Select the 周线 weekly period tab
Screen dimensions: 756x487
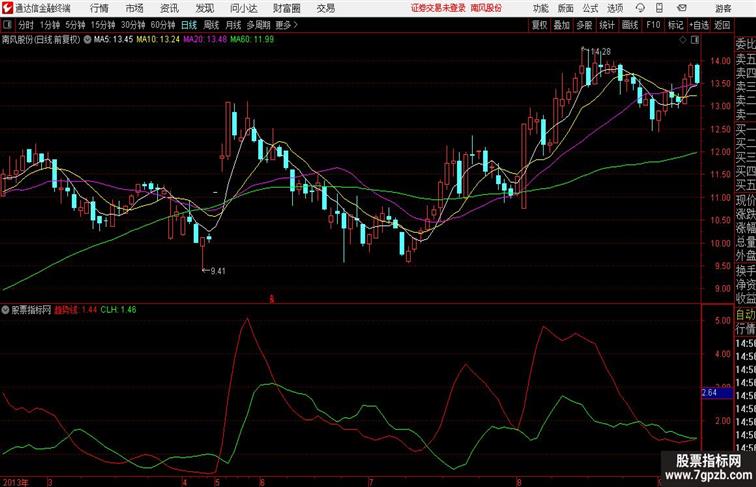tap(211, 25)
